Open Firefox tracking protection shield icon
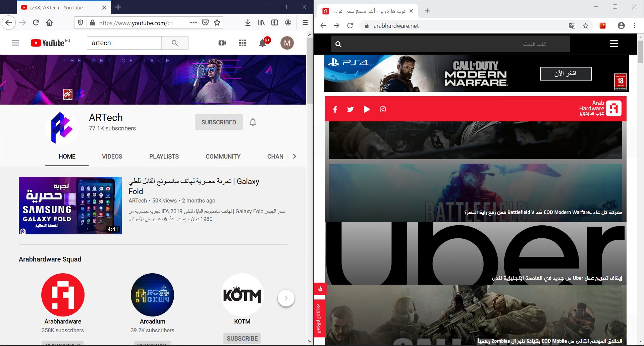Screen dimensions: 644x346 (x=80, y=23)
